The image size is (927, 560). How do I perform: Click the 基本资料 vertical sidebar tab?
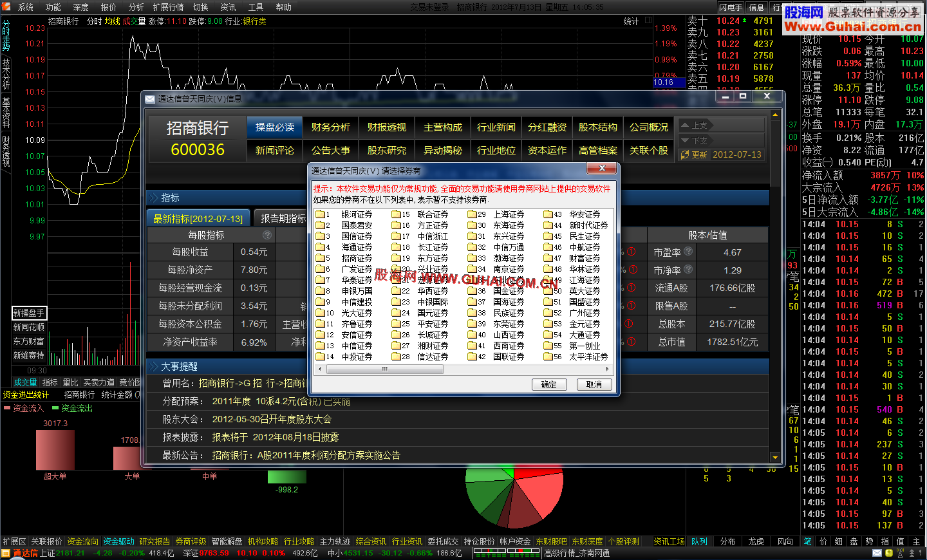tap(6, 113)
